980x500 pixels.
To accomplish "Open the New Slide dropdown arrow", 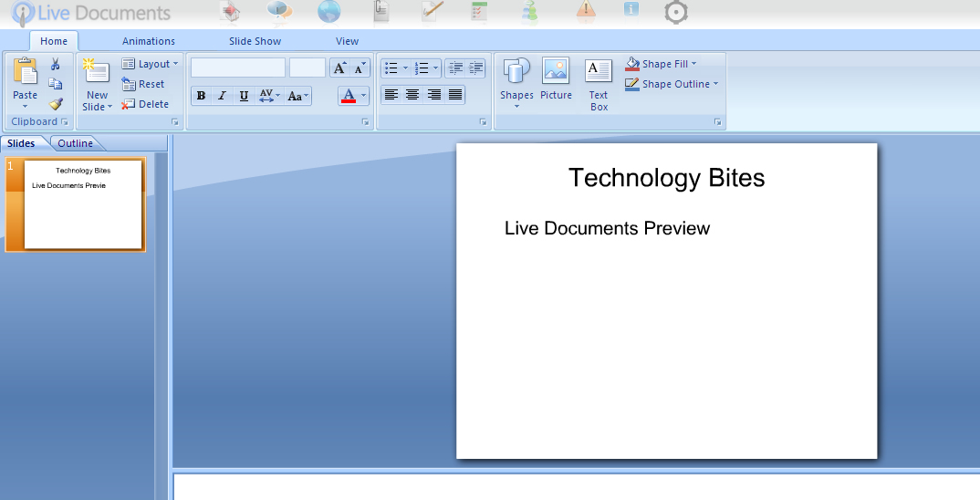I will (x=110, y=107).
